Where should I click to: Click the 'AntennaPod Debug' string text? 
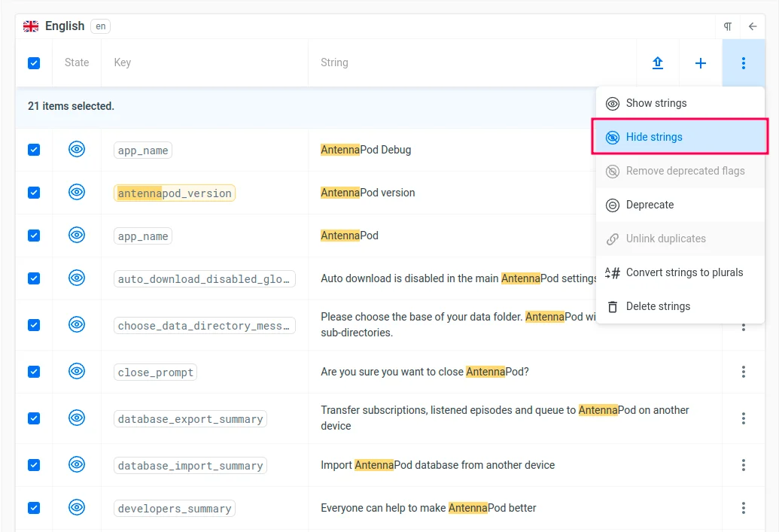tap(366, 150)
